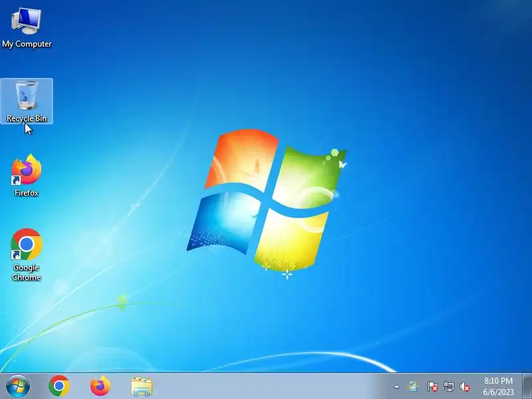Open the network status tray icon
532x399 pixels.
pyautogui.click(x=448, y=386)
